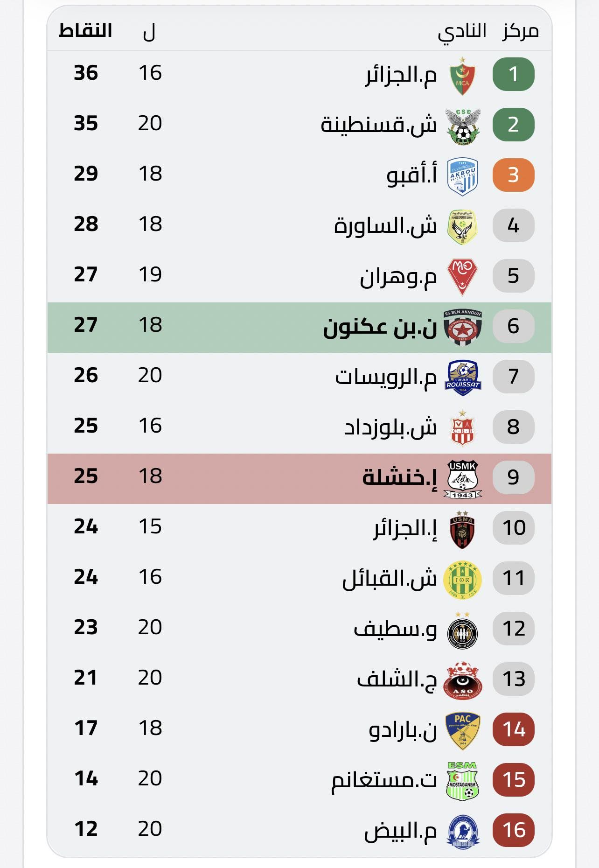Viewport: 599px width, 868px height.
Task: Click the MC Alger club logo
Action: [462, 76]
